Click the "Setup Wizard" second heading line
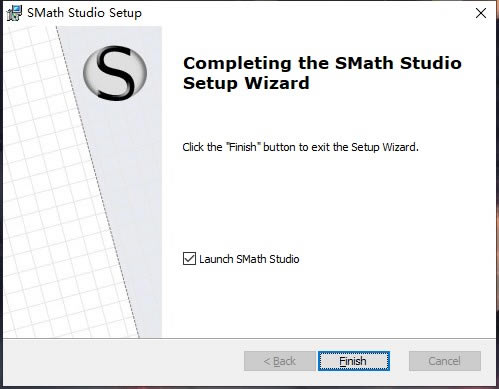 click(x=246, y=83)
